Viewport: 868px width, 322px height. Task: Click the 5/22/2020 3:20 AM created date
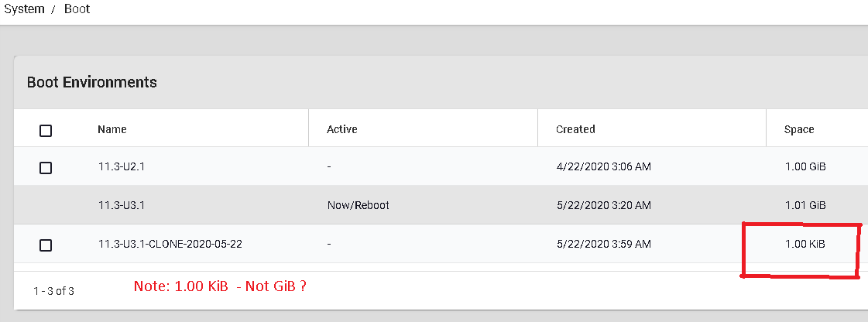click(603, 205)
